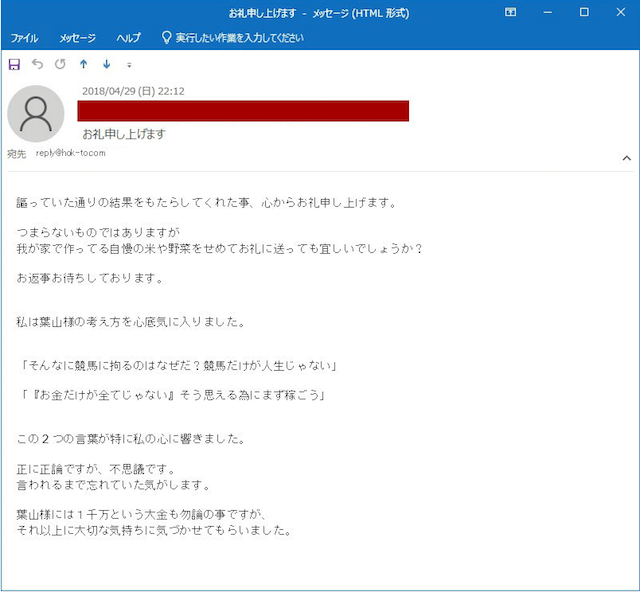Undo the last action
This screenshot has height=592, width=640.
(38, 64)
